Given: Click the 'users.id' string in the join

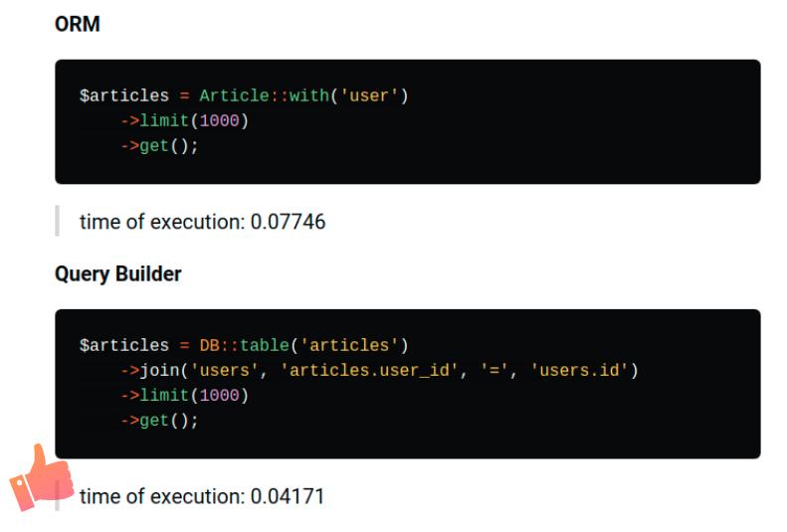Looking at the screenshot, I should coord(579,370).
